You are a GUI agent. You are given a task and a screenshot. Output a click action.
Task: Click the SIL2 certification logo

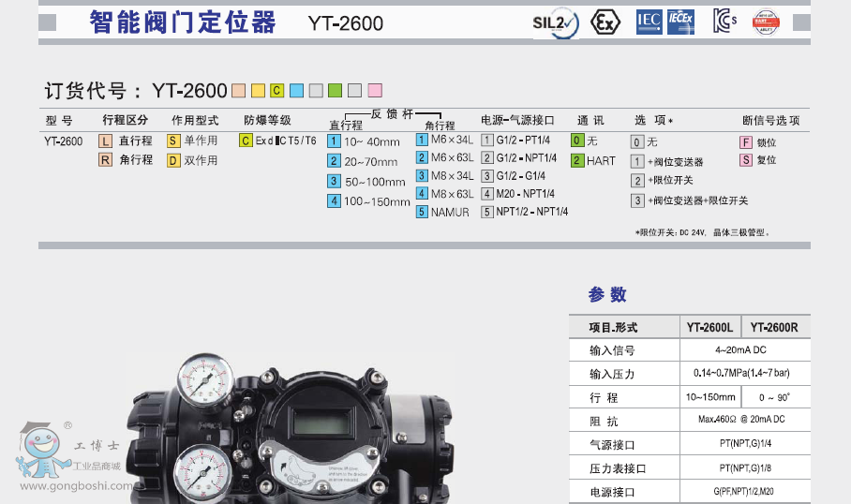[x=556, y=22]
